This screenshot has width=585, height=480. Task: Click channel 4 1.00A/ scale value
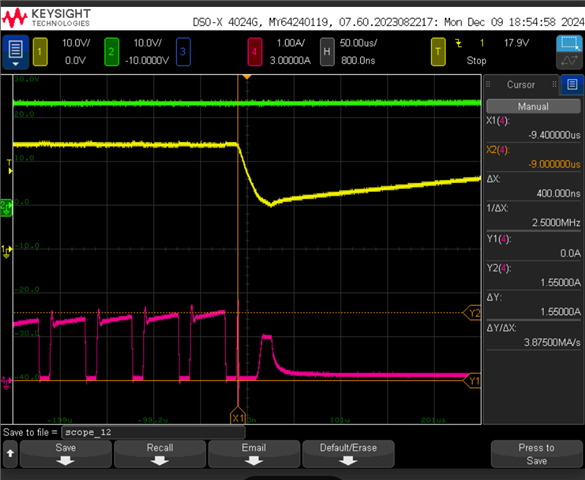click(x=291, y=43)
